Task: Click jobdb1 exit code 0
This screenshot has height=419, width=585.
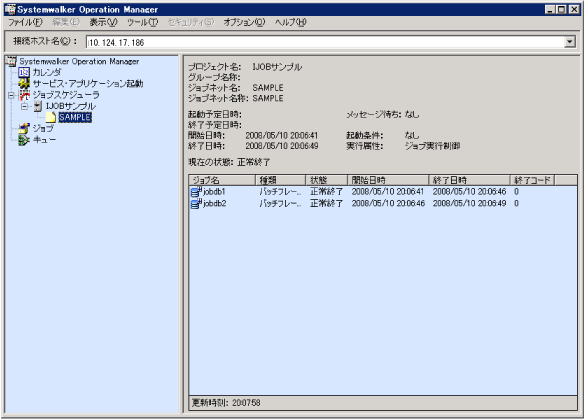Action: [x=516, y=192]
